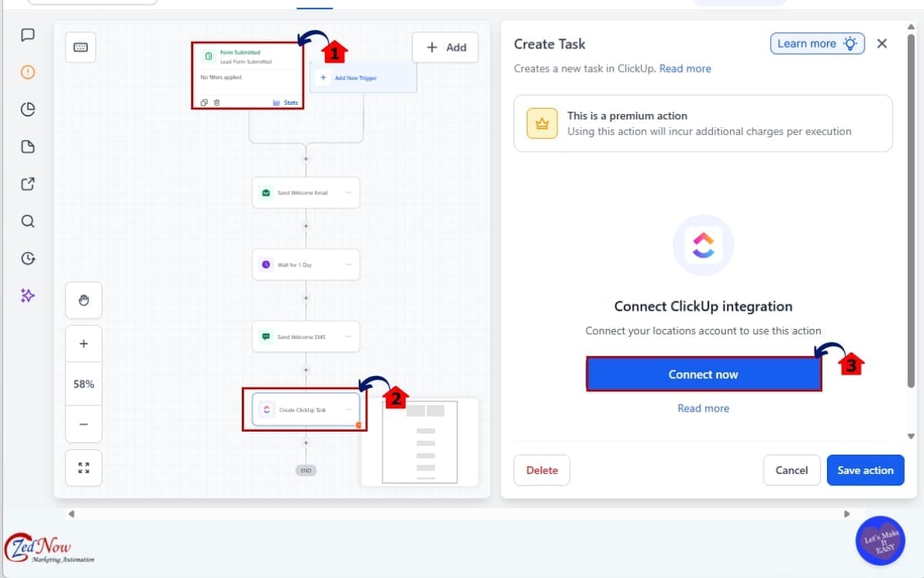
Task: Click plus connector above Create ClickUp Task
Action: pos(306,371)
